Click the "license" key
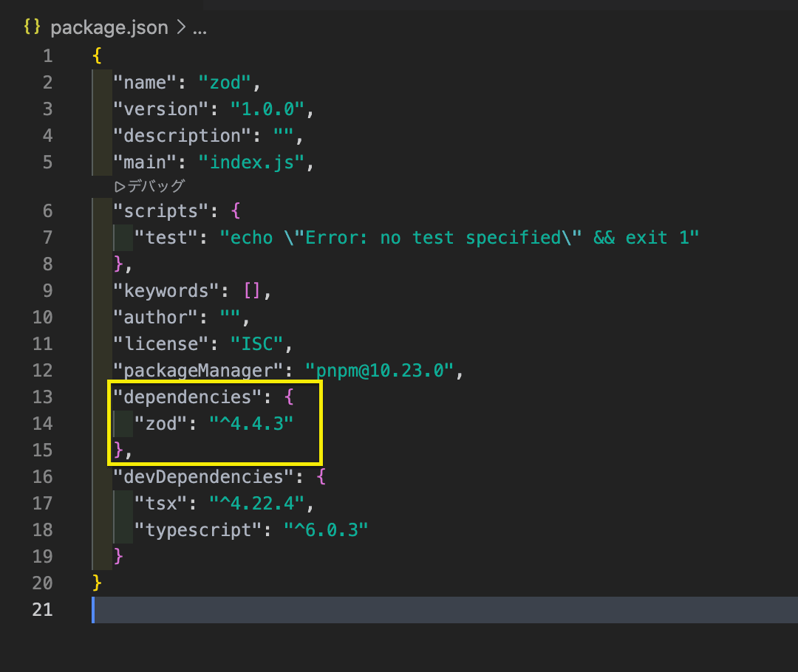Screen dimensions: 798x672 tap(161, 344)
